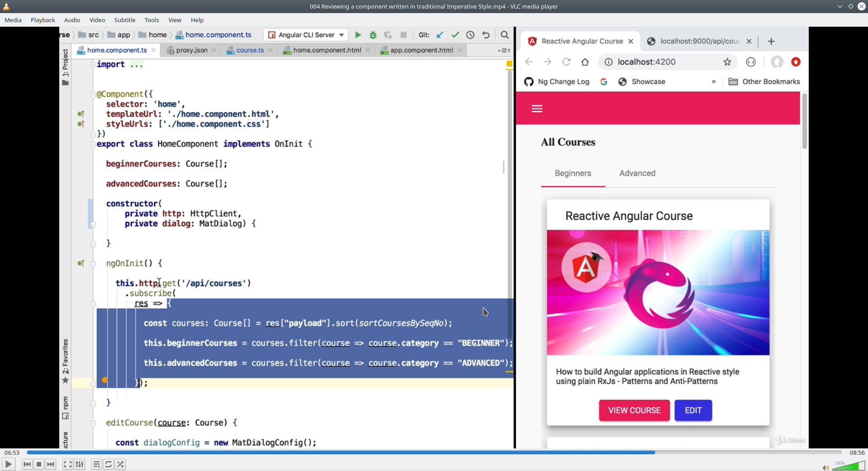
Task: Click the green Debug bug icon
Action: pyautogui.click(x=373, y=35)
